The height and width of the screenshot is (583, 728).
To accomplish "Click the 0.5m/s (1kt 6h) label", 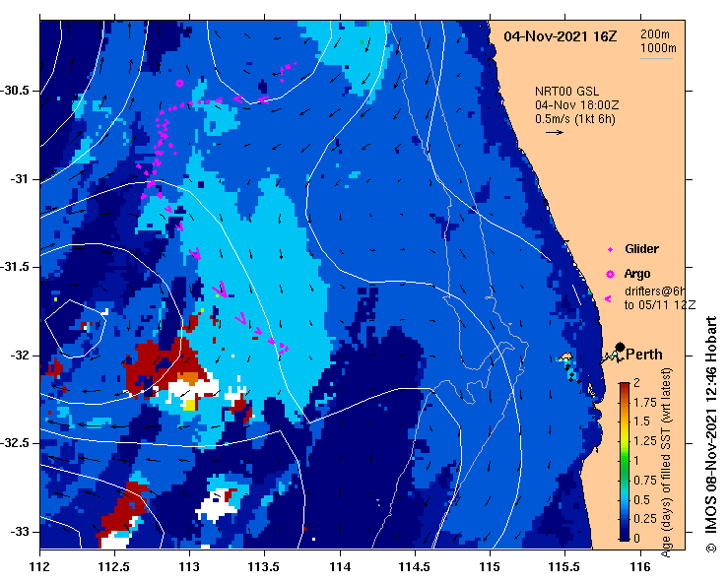I will (574, 119).
